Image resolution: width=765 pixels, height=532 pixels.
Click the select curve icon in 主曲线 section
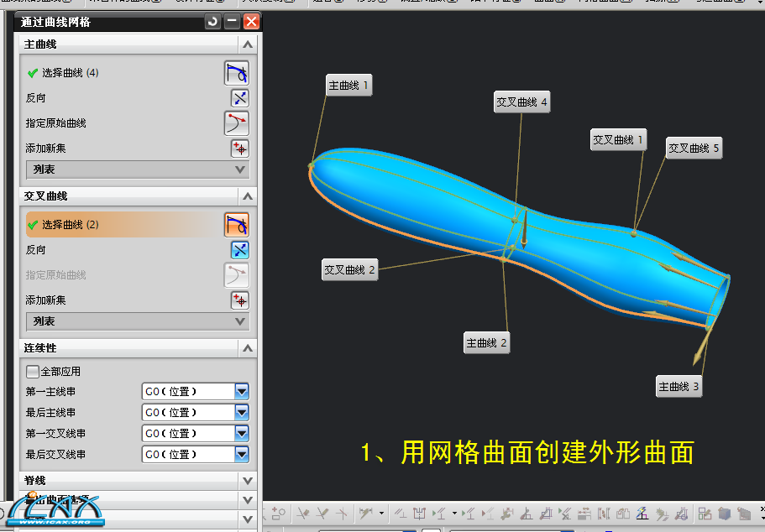[x=236, y=73]
